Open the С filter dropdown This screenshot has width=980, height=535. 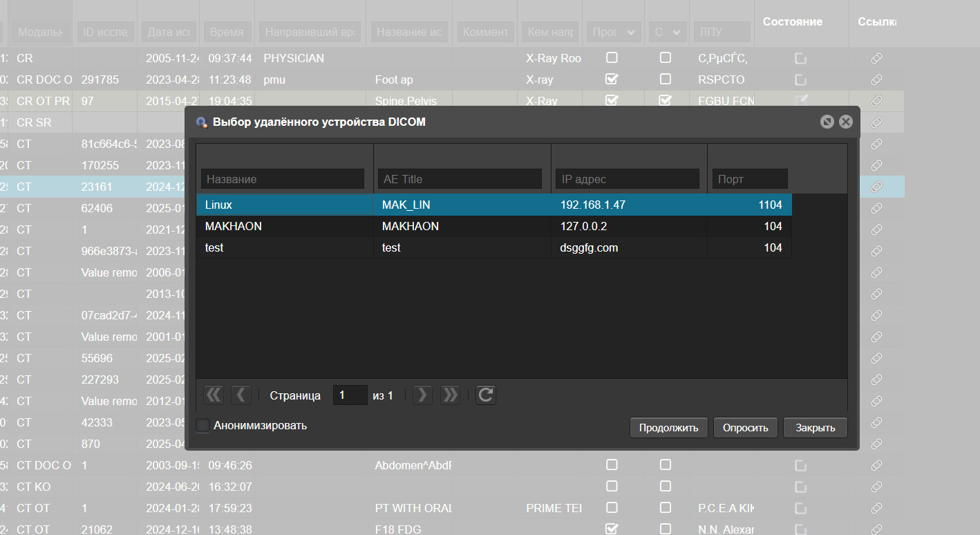pos(668,32)
